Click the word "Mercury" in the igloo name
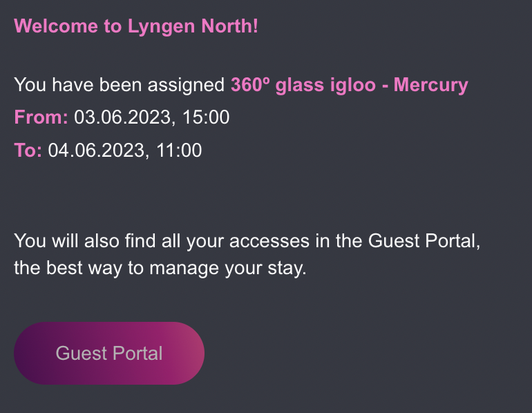The width and height of the screenshot is (532, 413). pos(431,85)
